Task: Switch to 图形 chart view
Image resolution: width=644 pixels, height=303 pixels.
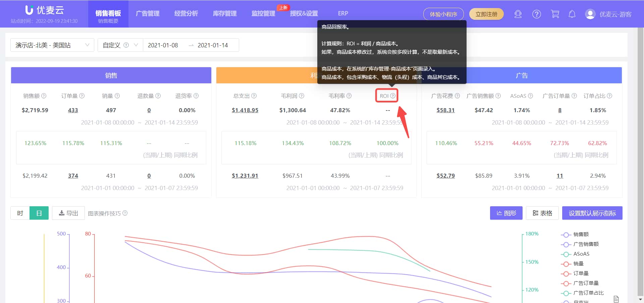Action: [506, 213]
